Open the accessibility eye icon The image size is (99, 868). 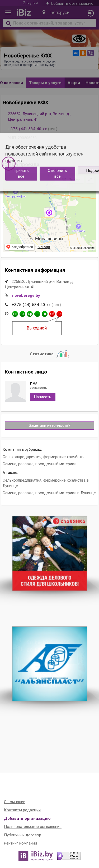79,38
